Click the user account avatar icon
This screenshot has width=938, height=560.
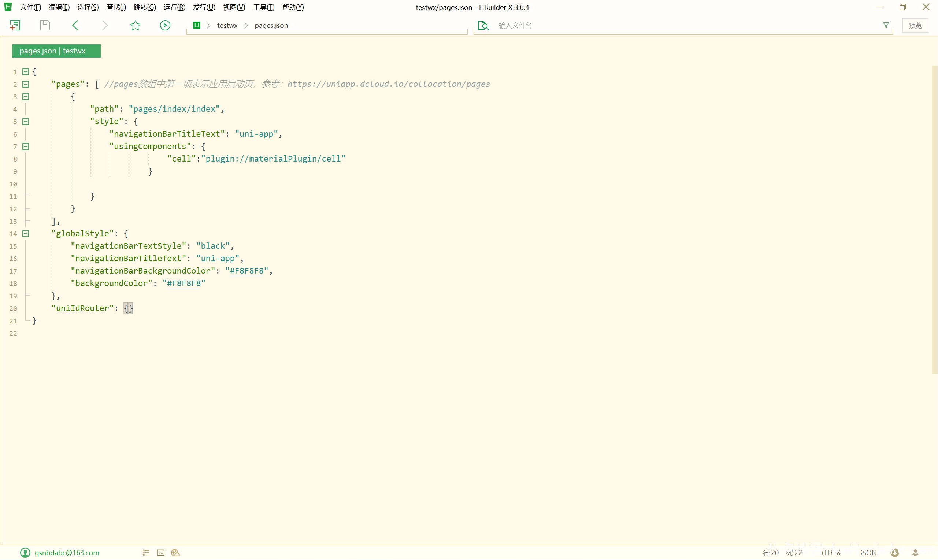tap(25, 552)
